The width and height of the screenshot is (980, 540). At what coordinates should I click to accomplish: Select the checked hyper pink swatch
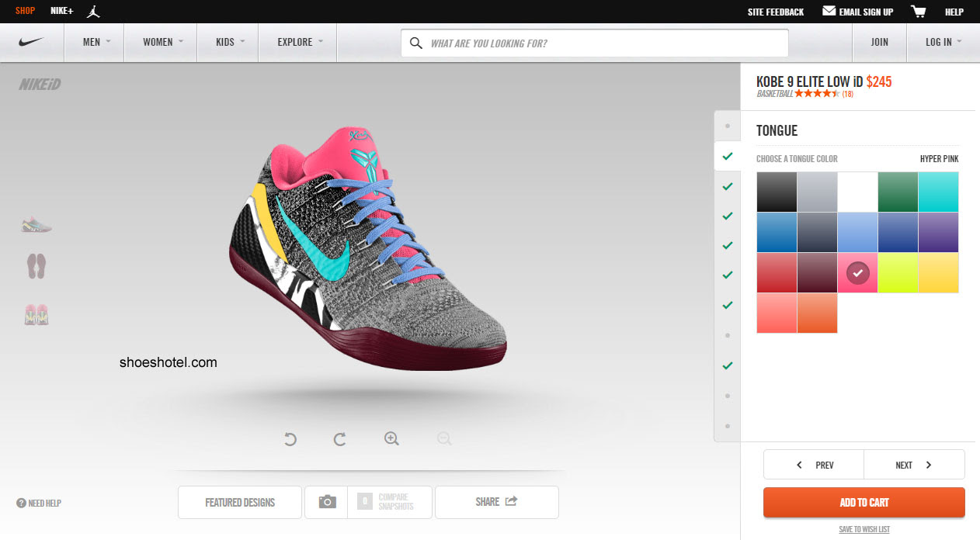(857, 272)
